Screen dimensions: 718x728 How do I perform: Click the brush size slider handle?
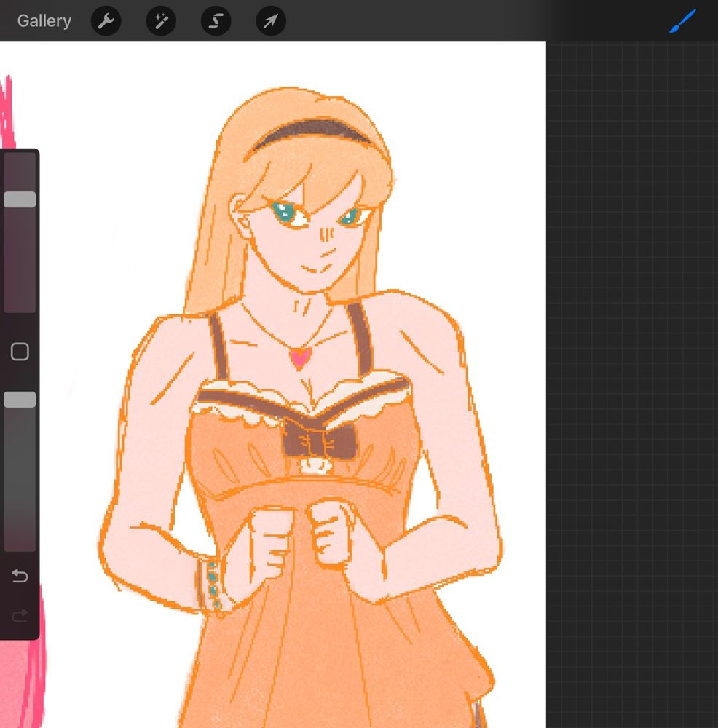coord(20,199)
